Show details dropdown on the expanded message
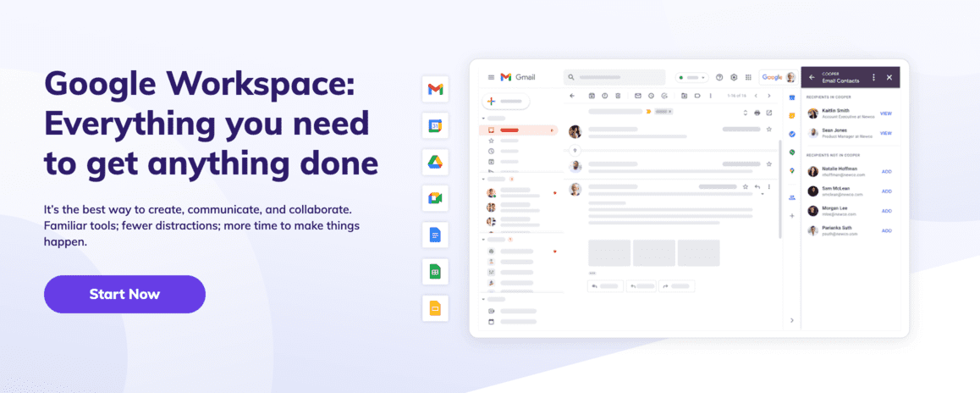Screen dimensions: 980x393 coord(763,195)
